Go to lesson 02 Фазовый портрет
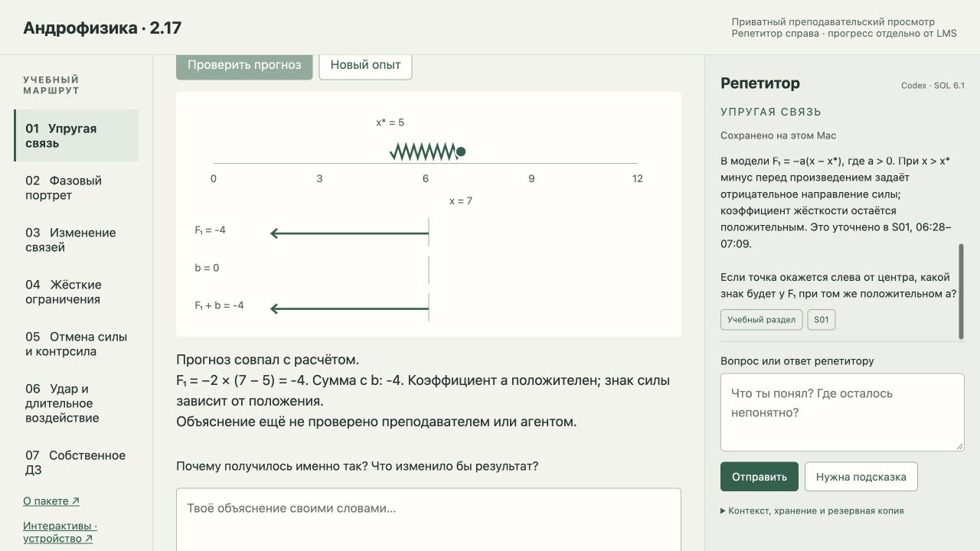980x551 pixels. (77, 187)
